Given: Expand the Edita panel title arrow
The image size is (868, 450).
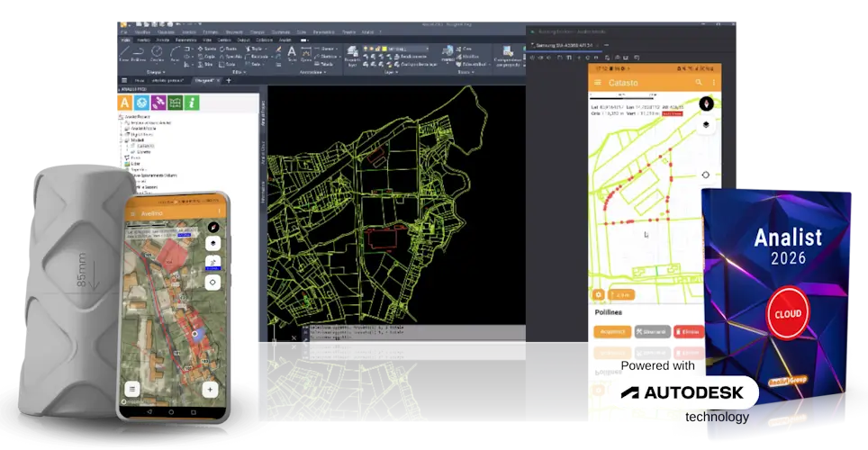Looking at the screenshot, I should click(x=245, y=72).
